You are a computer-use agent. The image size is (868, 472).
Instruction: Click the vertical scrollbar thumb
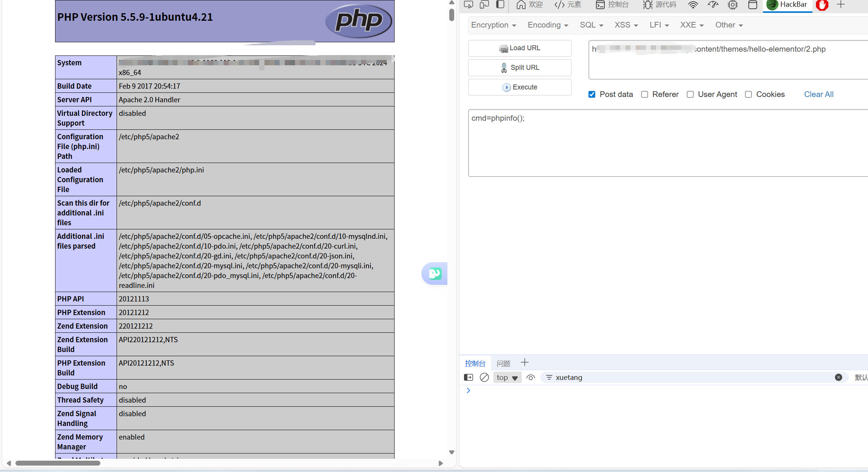pos(452,14)
